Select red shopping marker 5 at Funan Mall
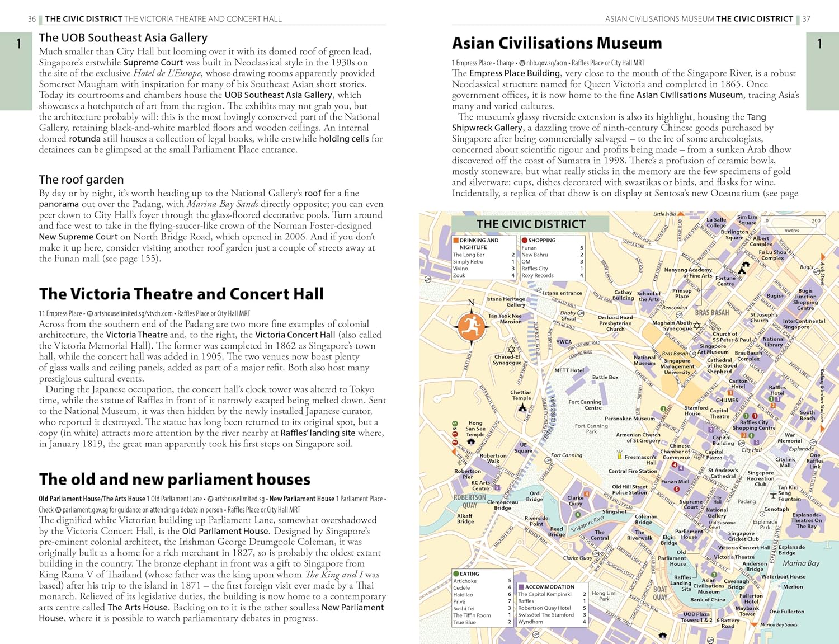The image size is (839, 644). [677, 489]
